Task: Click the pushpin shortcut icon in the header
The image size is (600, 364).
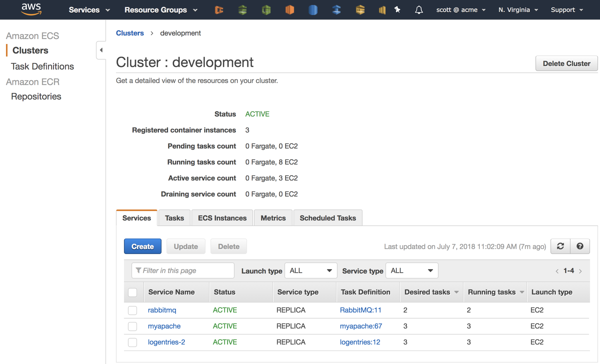Action: [x=397, y=10]
